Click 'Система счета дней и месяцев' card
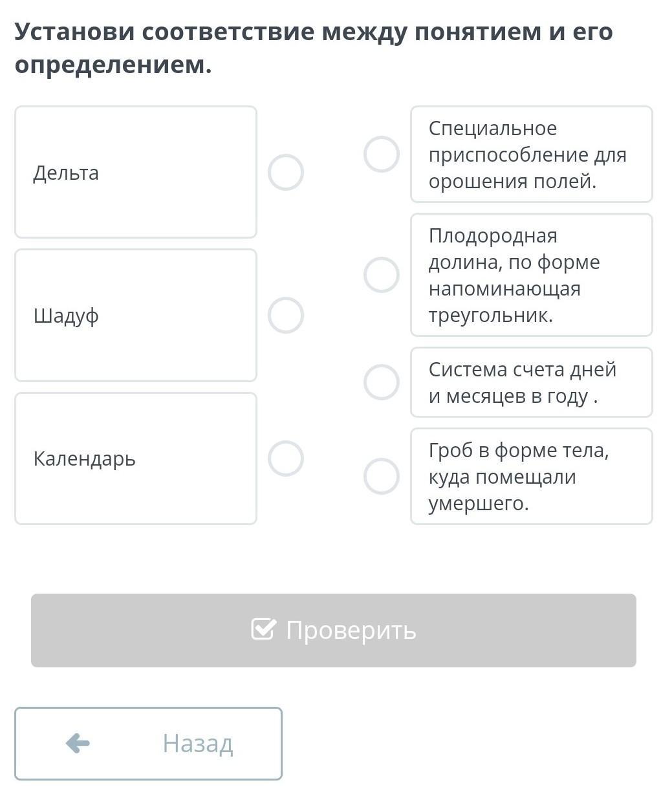672x787 pixels. [532, 382]
